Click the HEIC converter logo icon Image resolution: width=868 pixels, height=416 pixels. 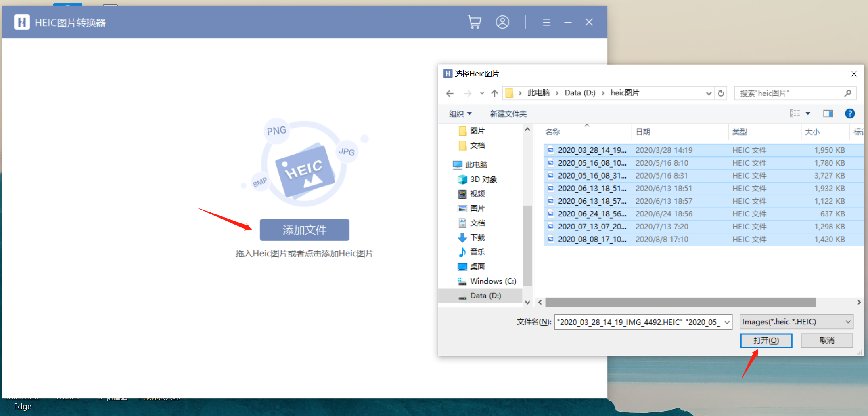point(22,22)
